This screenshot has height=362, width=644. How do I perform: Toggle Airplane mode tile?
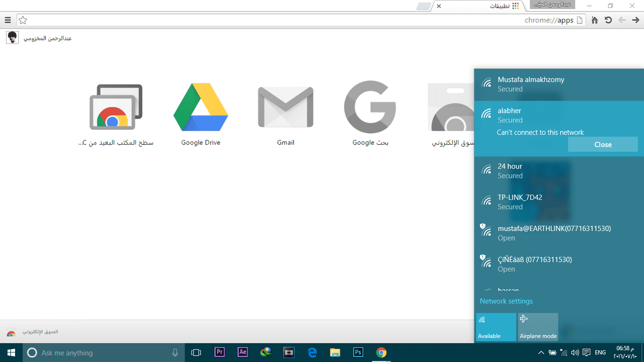coord(538,327)
